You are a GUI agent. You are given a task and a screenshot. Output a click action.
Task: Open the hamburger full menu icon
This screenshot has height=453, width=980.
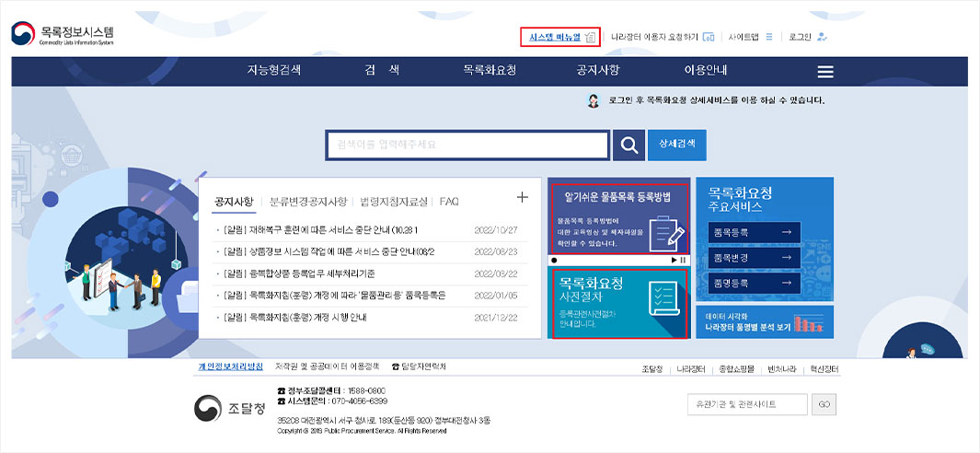click(x=825, y=72)
